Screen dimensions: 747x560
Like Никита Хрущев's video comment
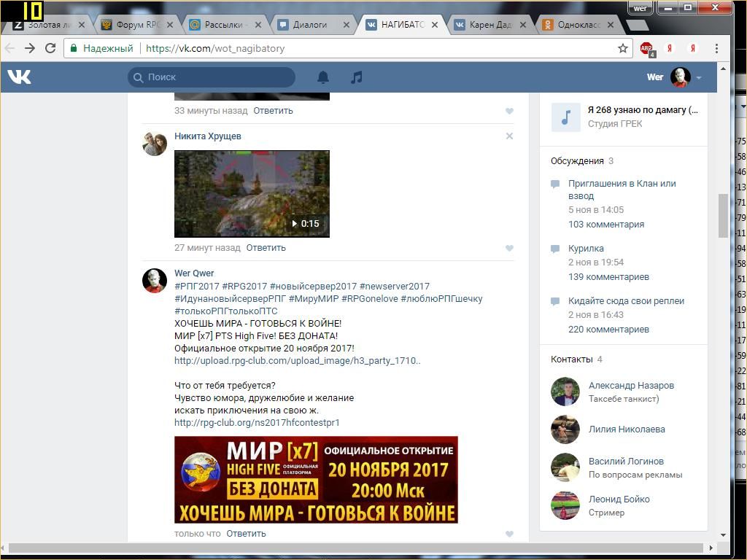509,248
